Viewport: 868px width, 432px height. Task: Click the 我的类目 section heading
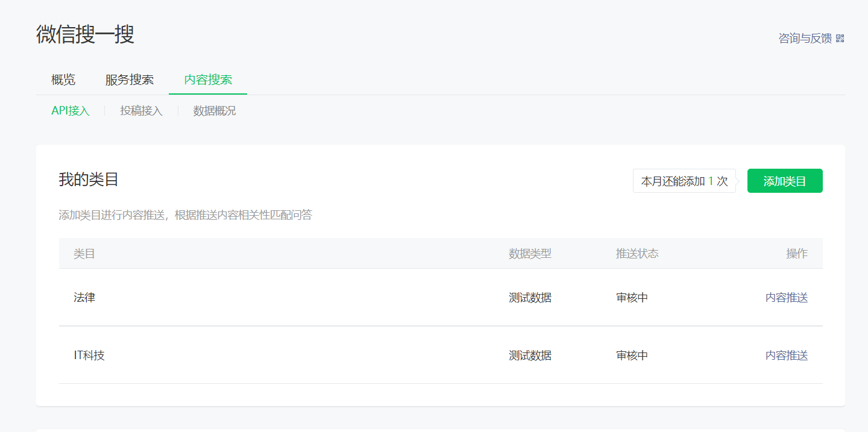point(89,180)
